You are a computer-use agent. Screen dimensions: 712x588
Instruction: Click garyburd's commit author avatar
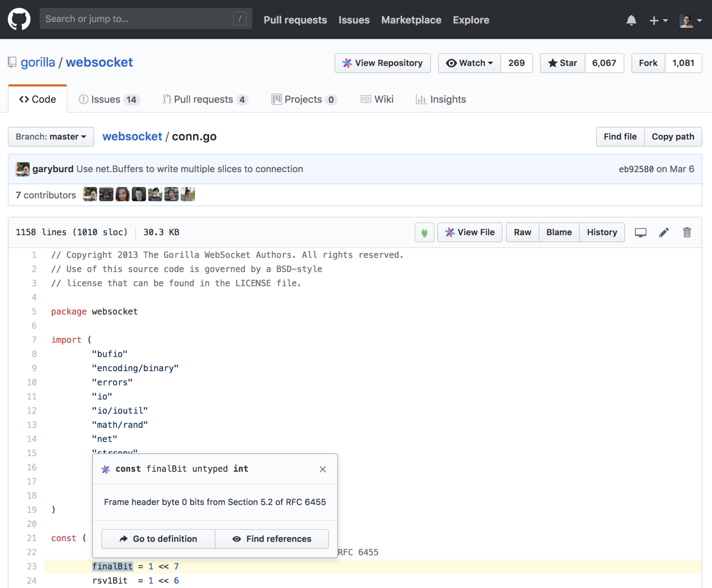(22, 169)
